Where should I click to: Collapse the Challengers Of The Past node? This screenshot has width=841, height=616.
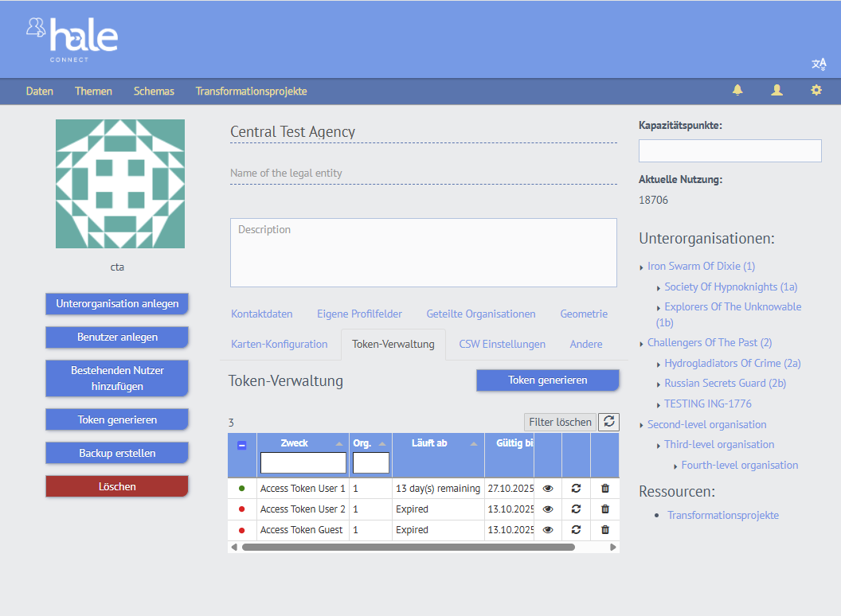[x=642, y=344]
